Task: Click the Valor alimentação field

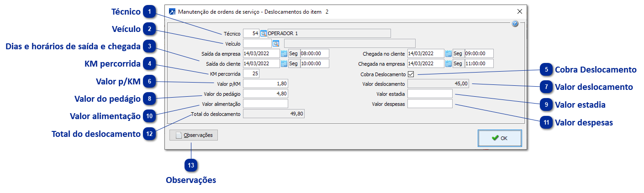Action: coord(266,104)
